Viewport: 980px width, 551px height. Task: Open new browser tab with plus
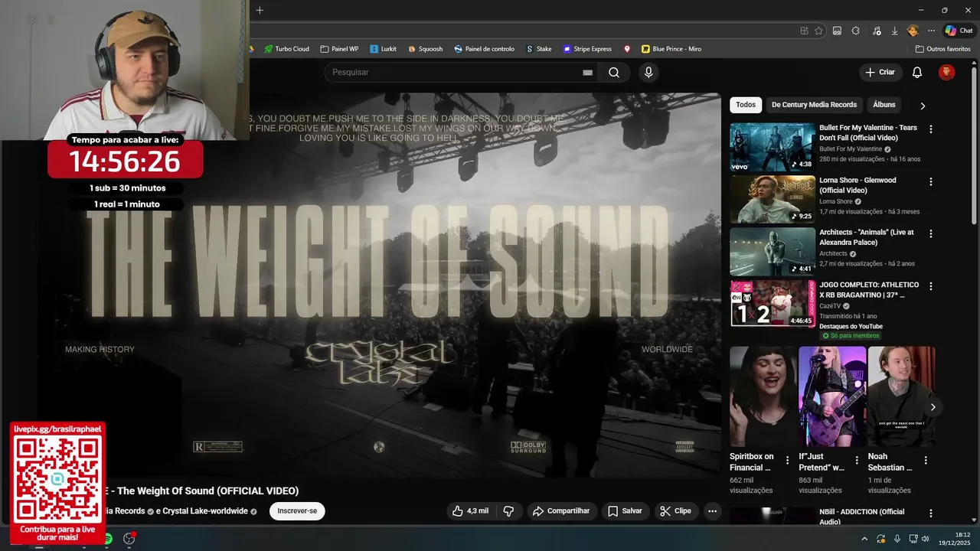pos(260,10)
